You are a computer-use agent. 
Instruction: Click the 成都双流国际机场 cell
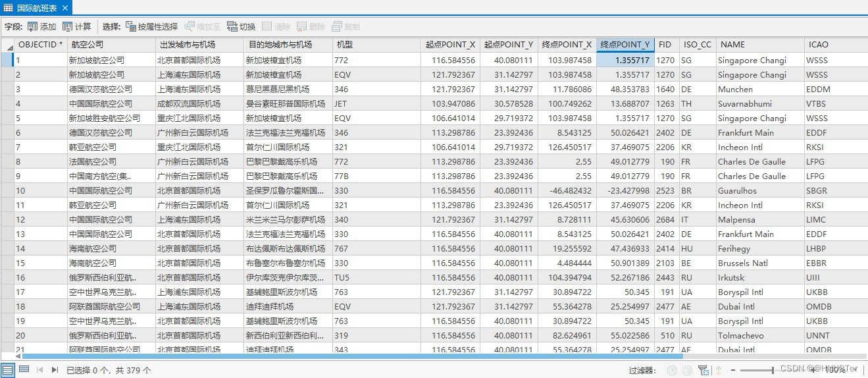tap(199, 103)
